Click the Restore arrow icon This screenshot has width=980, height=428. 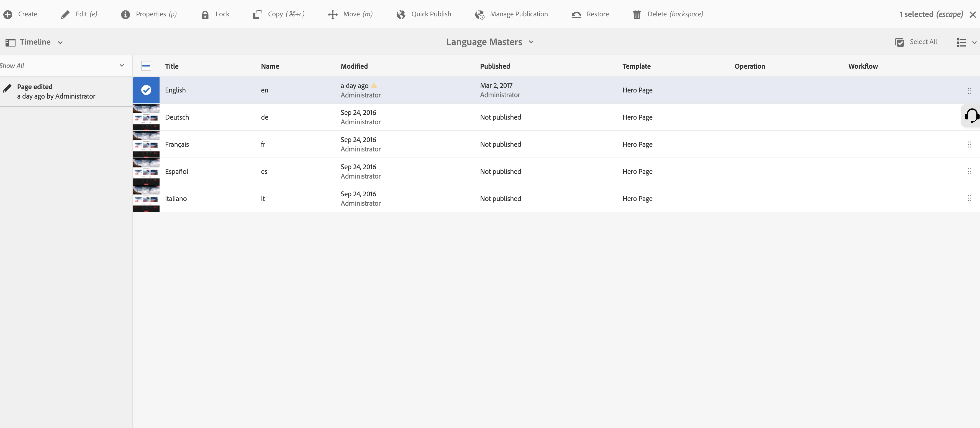[x=576, y=14]
